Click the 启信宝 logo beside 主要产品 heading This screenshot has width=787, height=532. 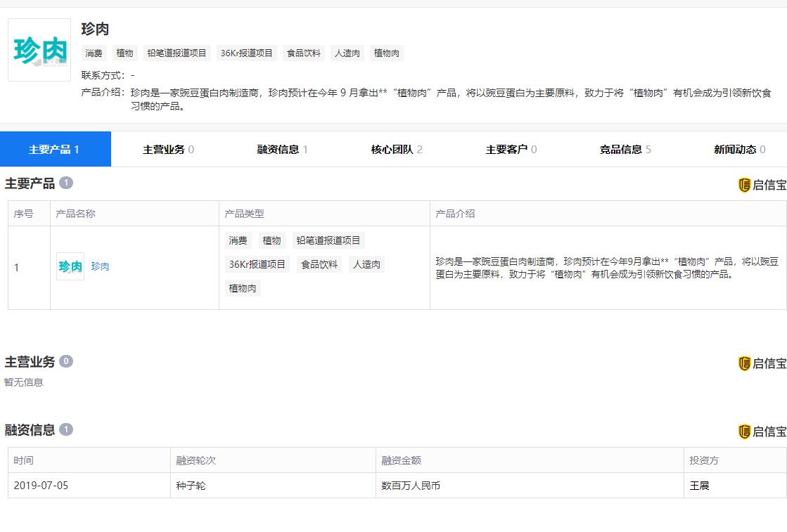(x=762, y=185)
